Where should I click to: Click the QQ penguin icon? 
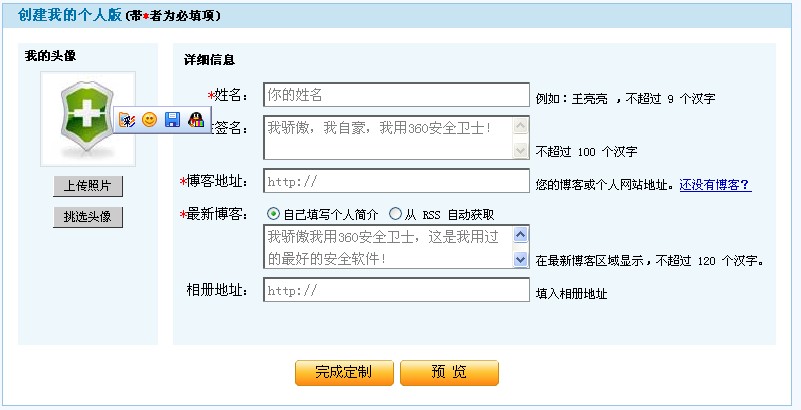click(196, 120)
